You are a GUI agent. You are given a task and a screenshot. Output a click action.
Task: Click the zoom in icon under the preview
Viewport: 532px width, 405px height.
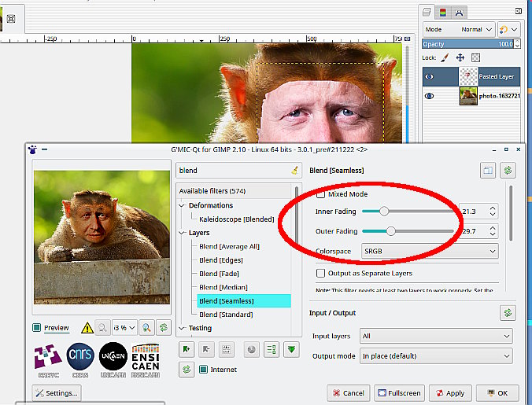point(147,327)
